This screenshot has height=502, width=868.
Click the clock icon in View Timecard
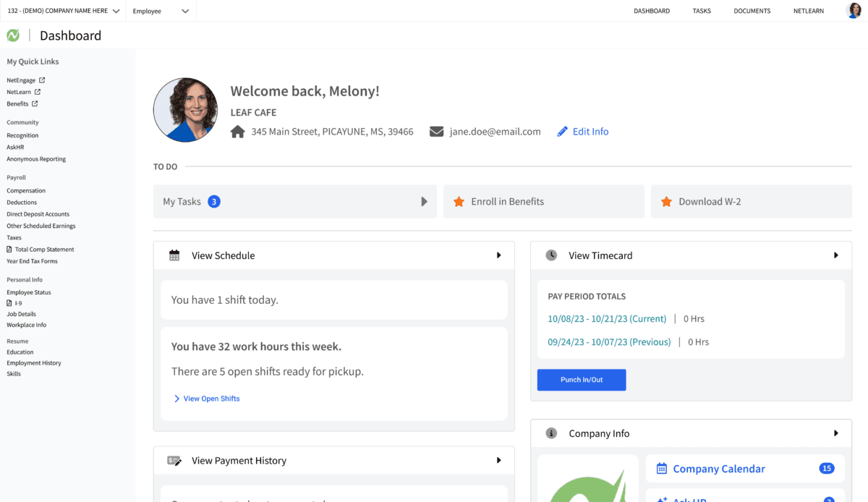click(551, 255)
